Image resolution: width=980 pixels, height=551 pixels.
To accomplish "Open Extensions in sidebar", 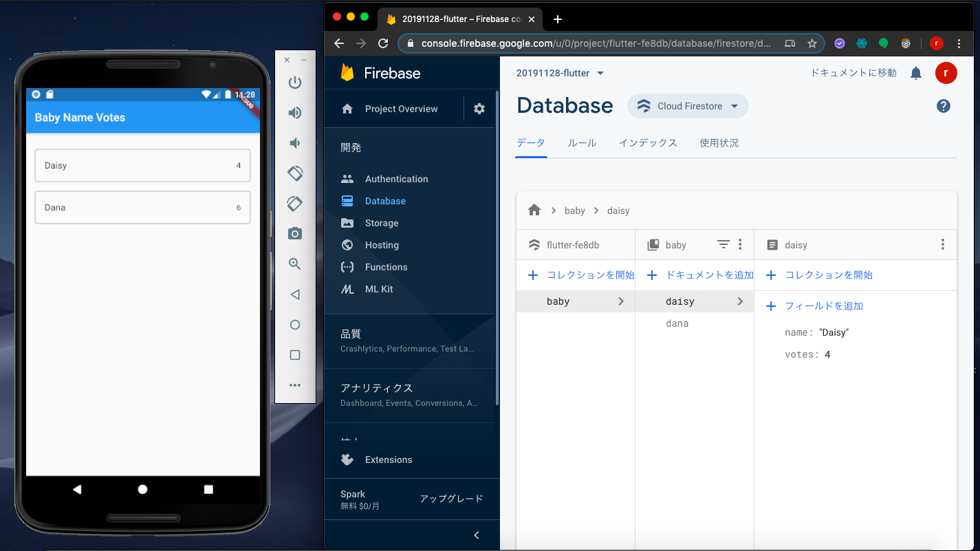I will point(377,460).
